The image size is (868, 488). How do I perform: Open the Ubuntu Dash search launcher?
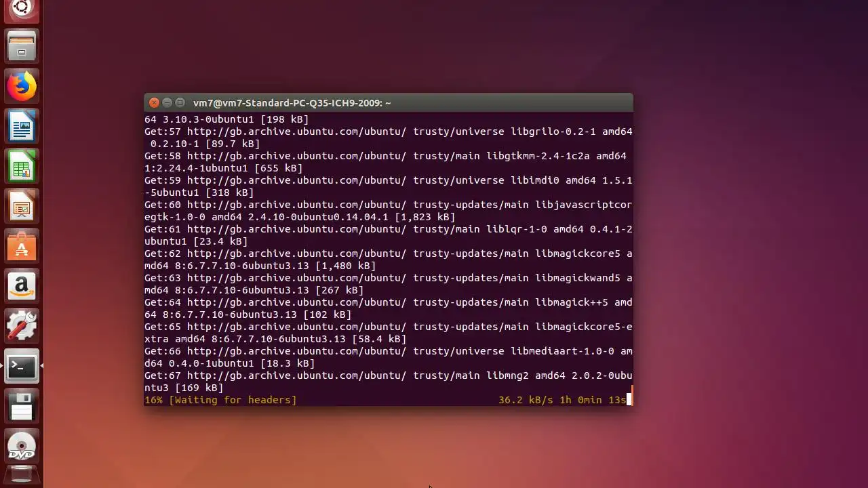point(22,10)
